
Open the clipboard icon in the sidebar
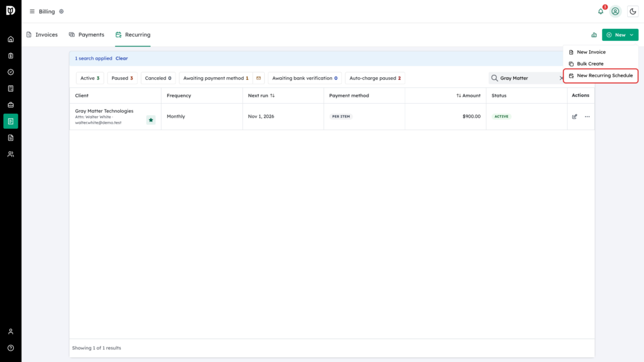pyautogui.click(x=11, y=56)
